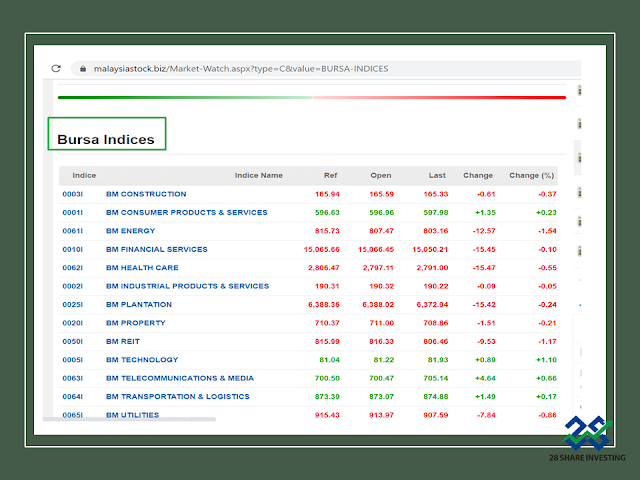Click BM Financial Services last value 15,050.21
The height and width of the screenshot is (480, 640).
click(430, 249)
